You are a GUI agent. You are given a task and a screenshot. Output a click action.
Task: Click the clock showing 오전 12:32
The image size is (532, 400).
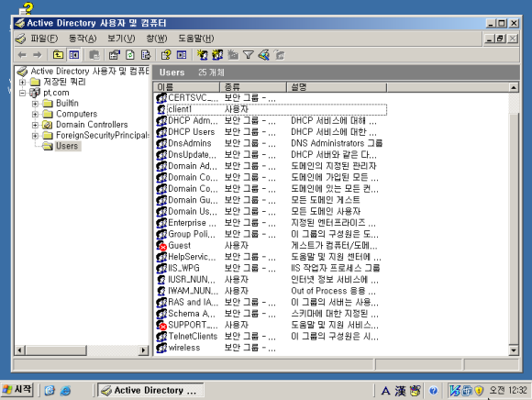pos(507,391)
